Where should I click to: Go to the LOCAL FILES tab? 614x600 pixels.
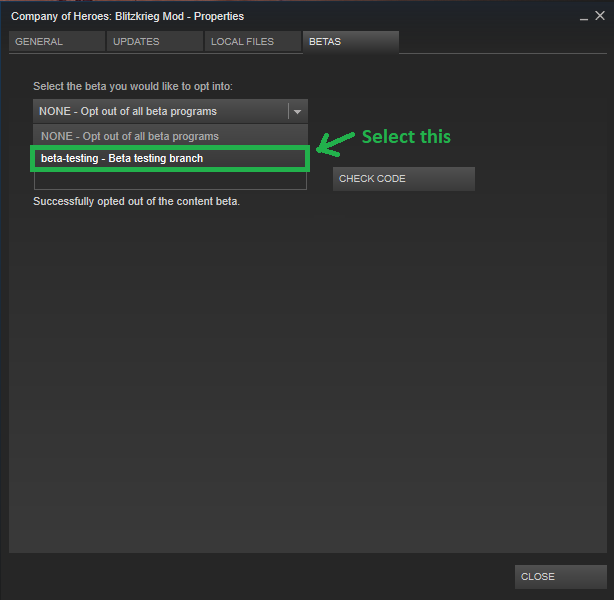(253, 42)
